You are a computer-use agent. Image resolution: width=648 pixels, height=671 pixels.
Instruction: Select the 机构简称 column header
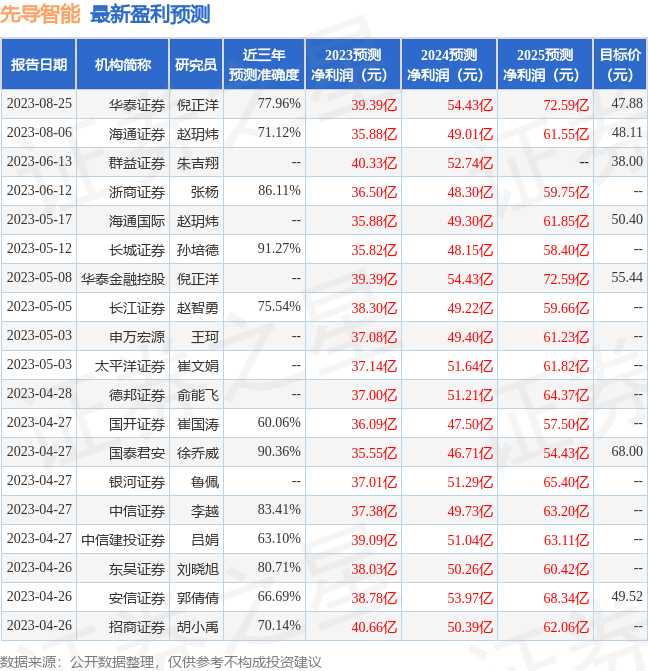123,65
